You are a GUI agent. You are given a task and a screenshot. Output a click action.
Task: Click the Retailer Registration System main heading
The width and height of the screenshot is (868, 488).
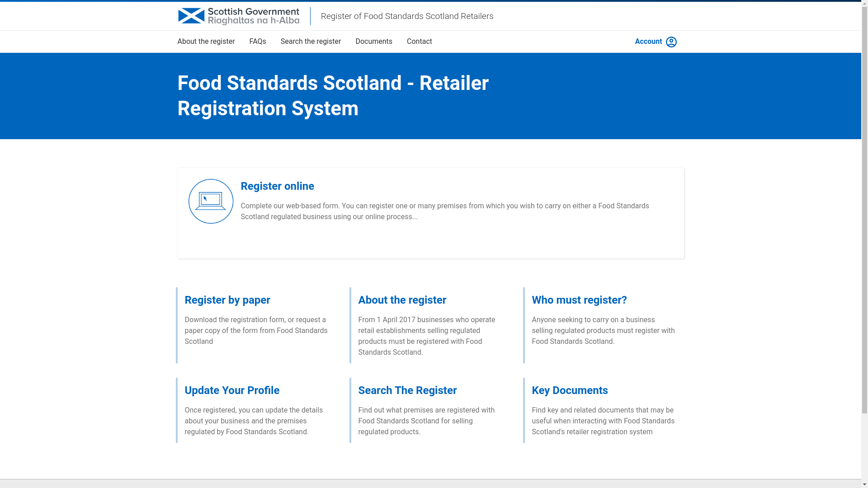click(x=333, y=96)
